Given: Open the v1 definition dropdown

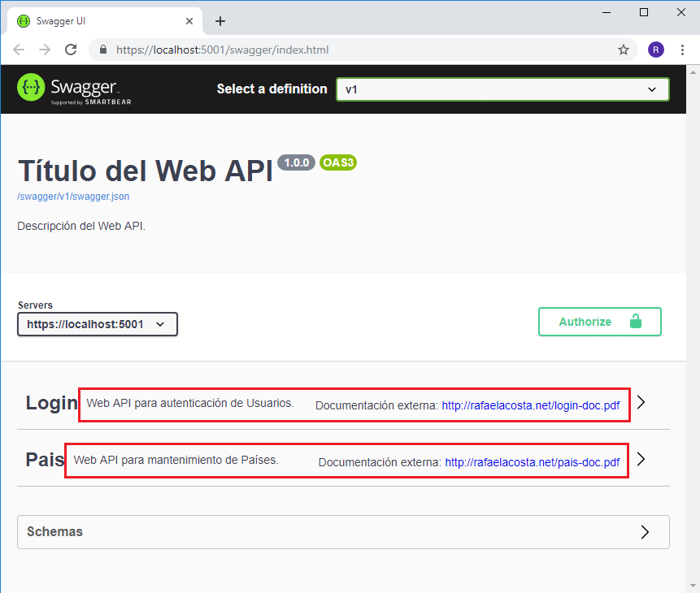Looking at the screenshot, I should click(502, 89).
